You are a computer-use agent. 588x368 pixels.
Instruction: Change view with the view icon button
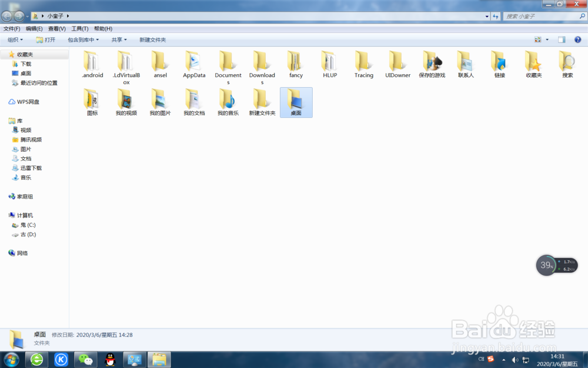pos(538,39)
